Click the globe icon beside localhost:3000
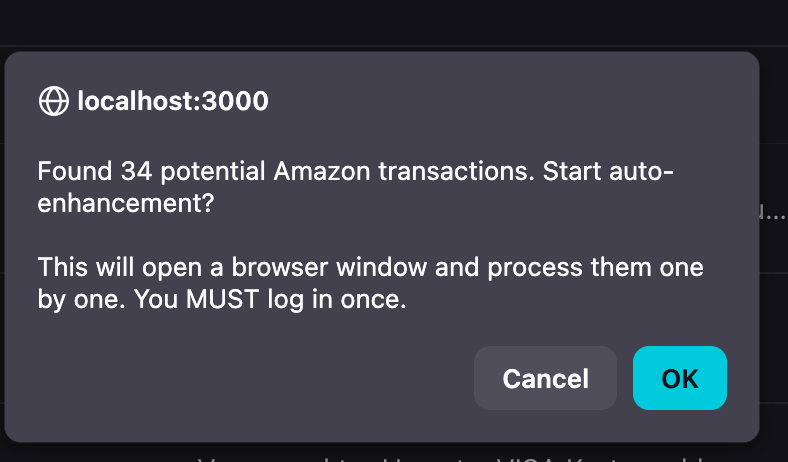This screenshot has width=788, height=462. pyautogui.click(x=53, y=101)
